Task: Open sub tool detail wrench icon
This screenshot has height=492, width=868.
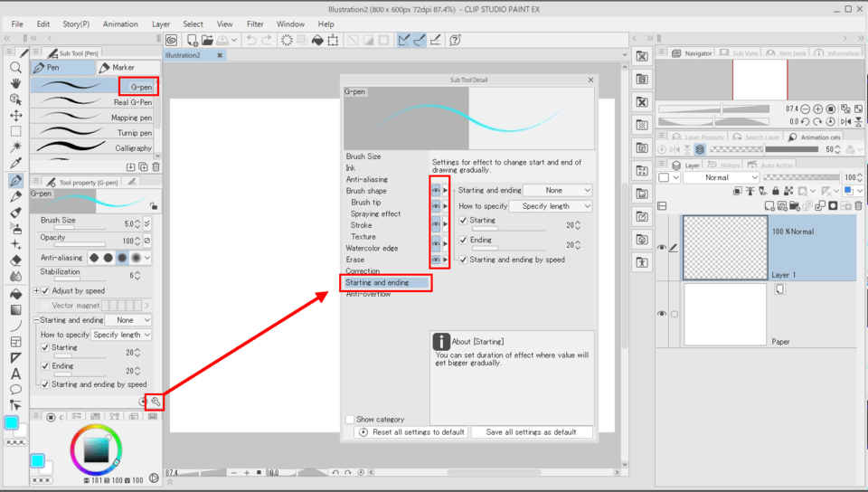Action: click(x=156, y=402)
